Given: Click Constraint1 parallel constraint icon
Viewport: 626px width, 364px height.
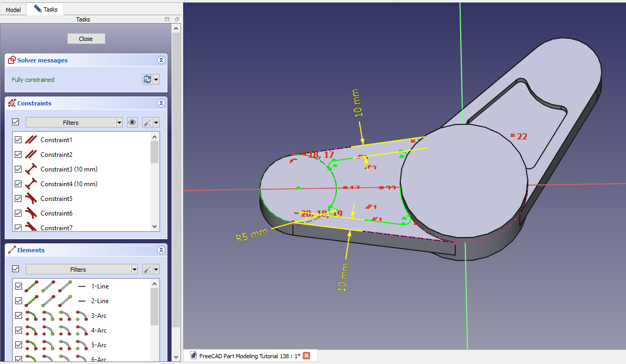Looking at the screenshot, I should [31, 140].
